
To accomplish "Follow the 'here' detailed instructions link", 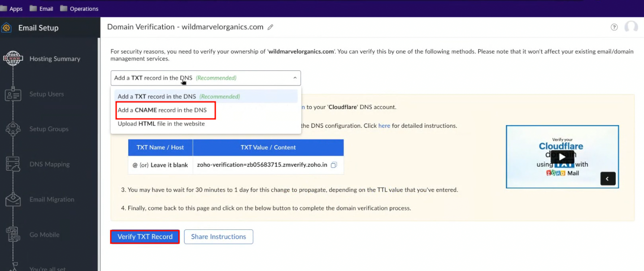I will [x=384, y=126].
